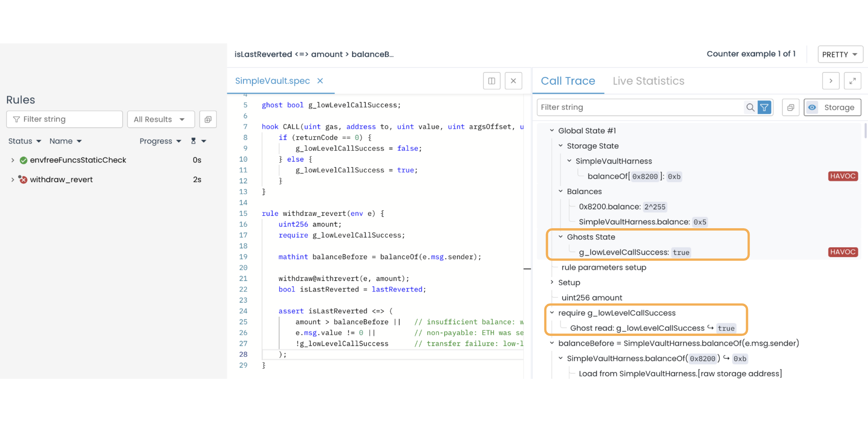The width and height of the screenshot is (868, 434).
Task: Click the failed status icon of withdraw_revert
Action: coord(23,179)
